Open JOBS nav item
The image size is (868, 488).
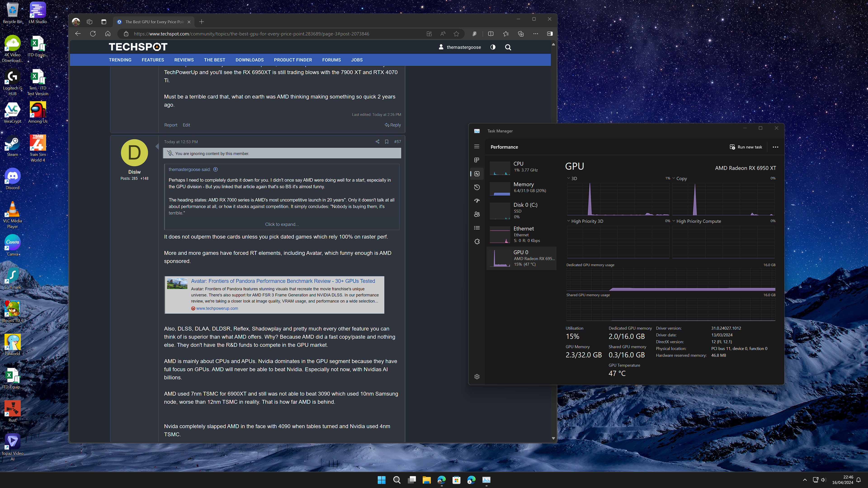coord(356,60)
